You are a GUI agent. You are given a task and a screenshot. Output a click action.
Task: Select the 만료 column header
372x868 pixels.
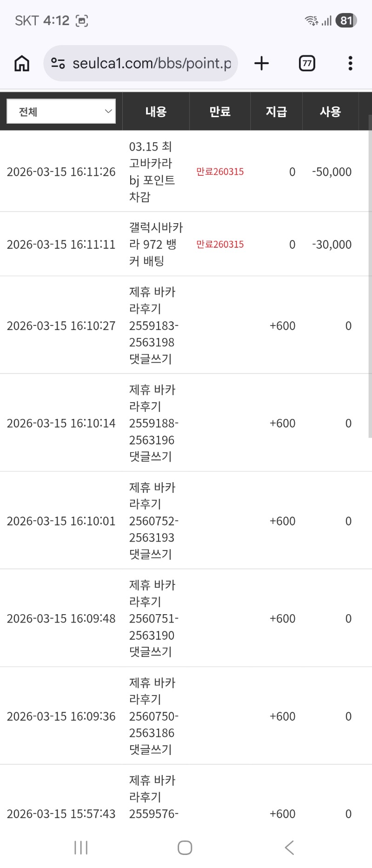pyautogui.click(x=220, y=112)
